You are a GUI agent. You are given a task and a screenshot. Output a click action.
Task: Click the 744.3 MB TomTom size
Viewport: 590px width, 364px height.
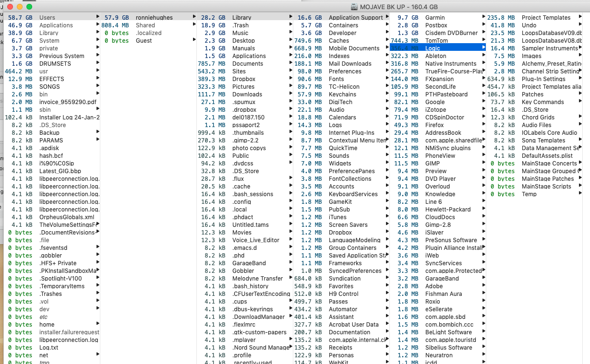point(404,41)
